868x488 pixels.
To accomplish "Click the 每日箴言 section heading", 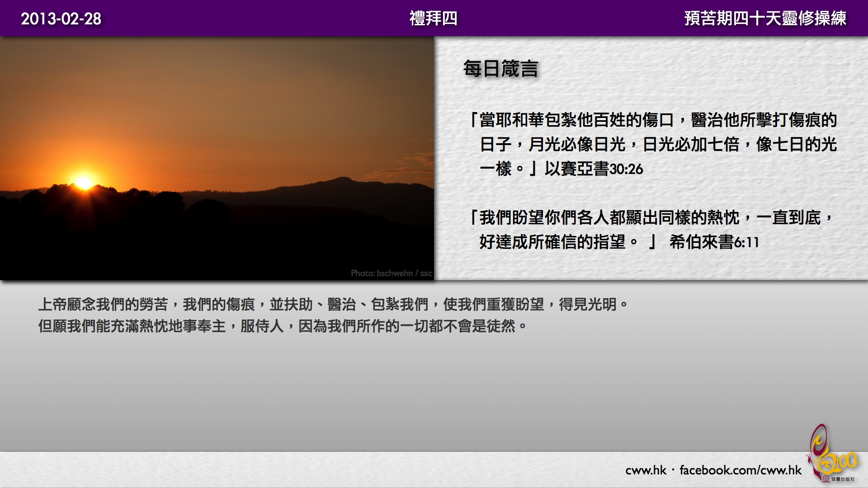I will point(500,69).
